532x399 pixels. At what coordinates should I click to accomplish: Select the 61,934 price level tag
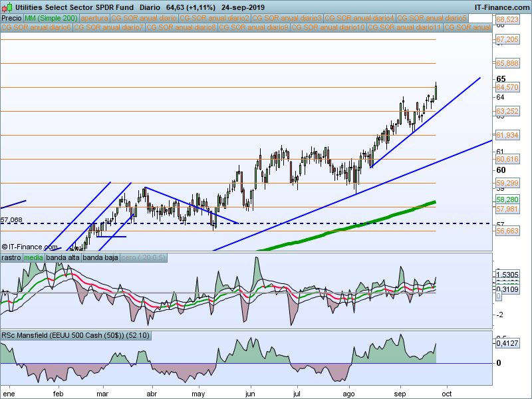507,136
